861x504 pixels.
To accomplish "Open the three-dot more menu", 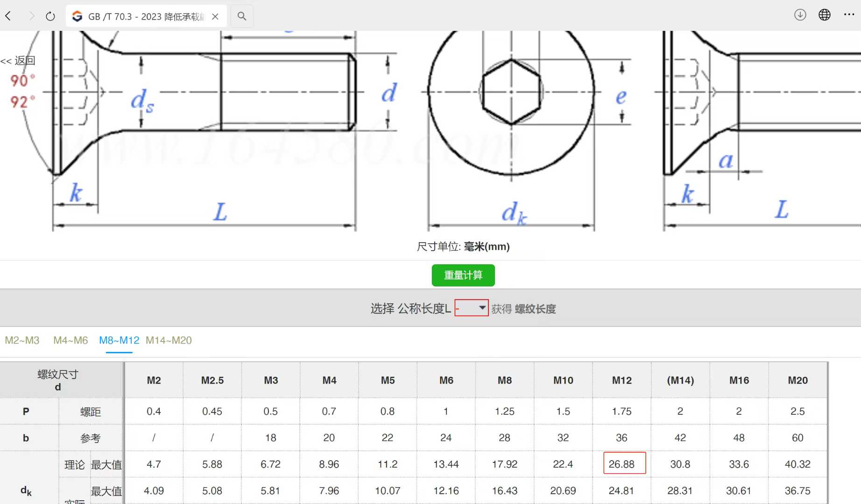I will pos(849,15).
